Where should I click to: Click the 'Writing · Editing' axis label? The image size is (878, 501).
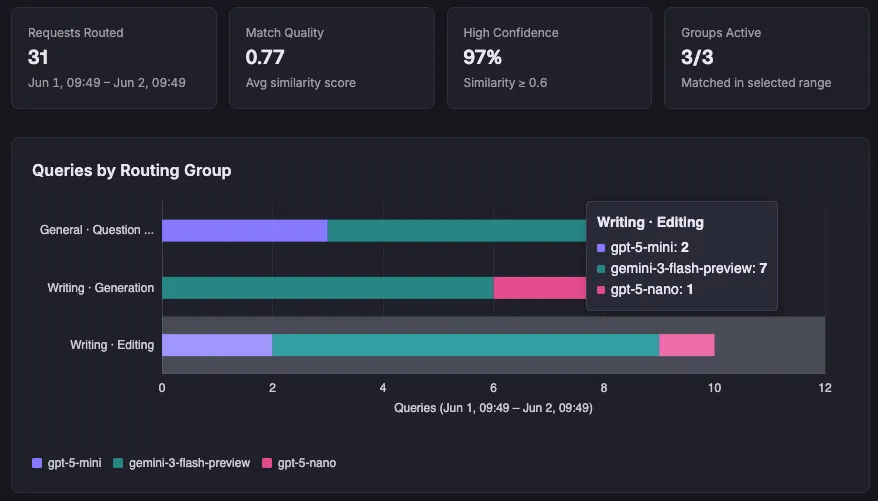112,345
